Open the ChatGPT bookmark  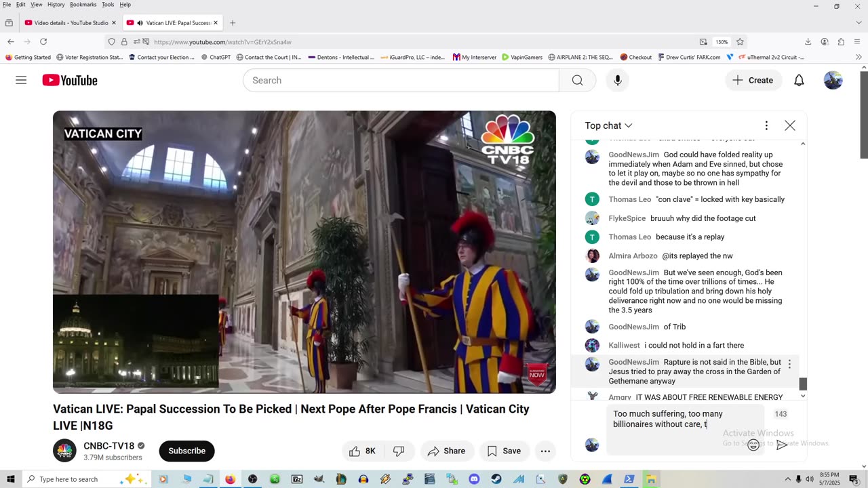(216, 58)
